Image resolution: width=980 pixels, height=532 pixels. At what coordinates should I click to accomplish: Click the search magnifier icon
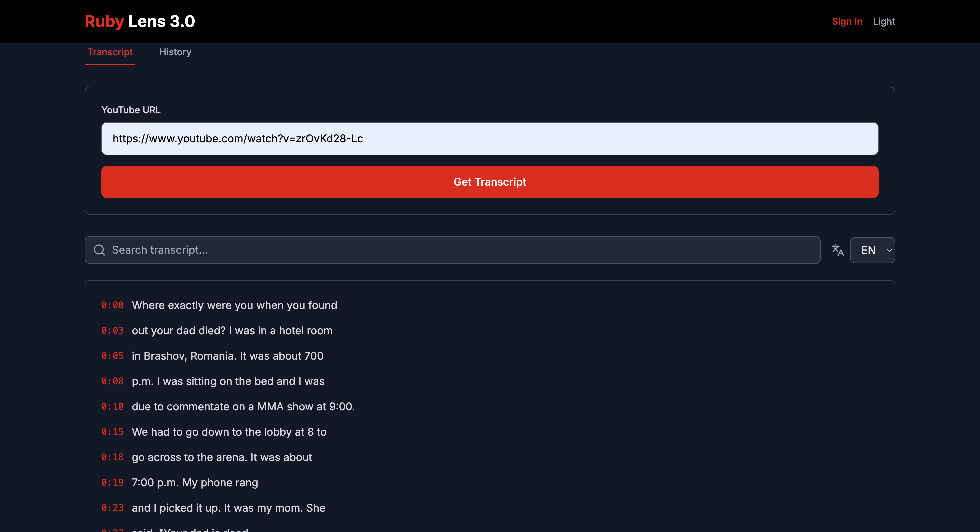click(99, 250)
